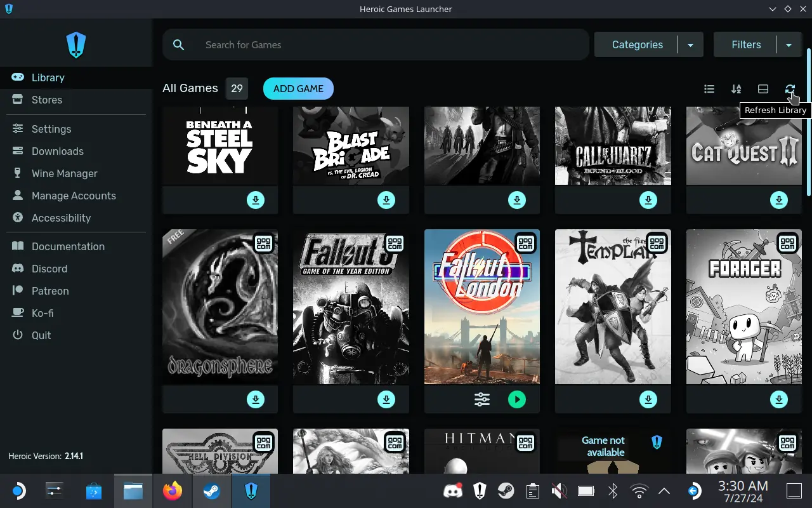Image resolution: width=812 pixels, height=508 pixels.
Task: Click the library vertical scrollbar
Action: (808, 123)
